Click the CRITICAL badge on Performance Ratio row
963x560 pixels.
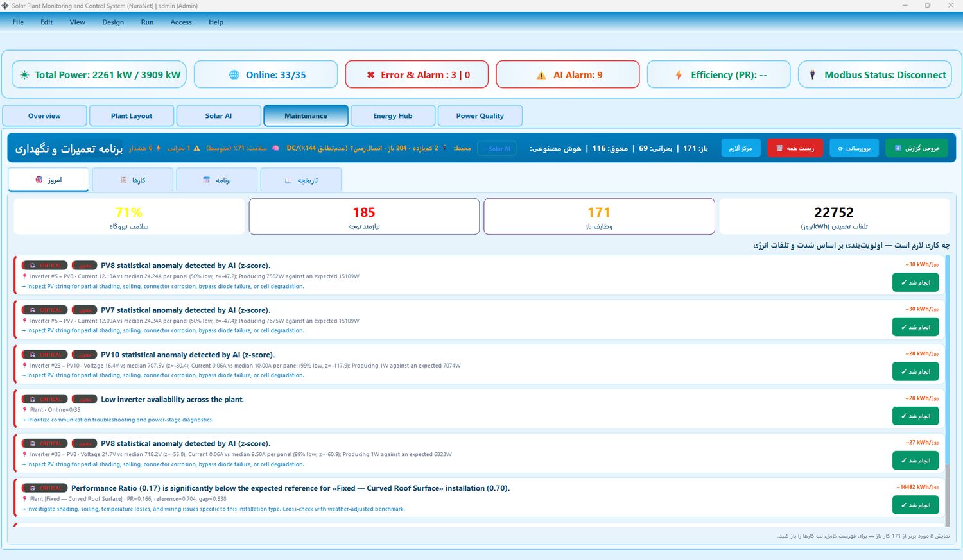(45, 488)
